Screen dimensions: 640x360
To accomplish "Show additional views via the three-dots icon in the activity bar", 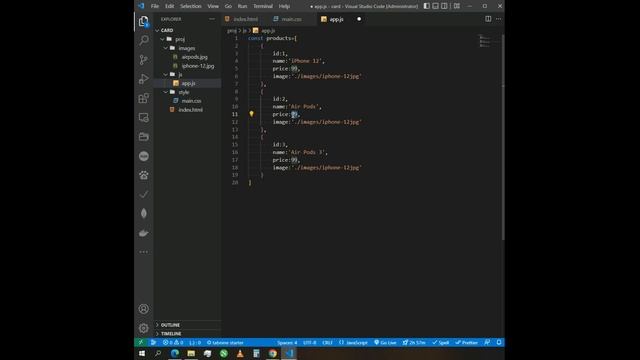I will point(144,252).
